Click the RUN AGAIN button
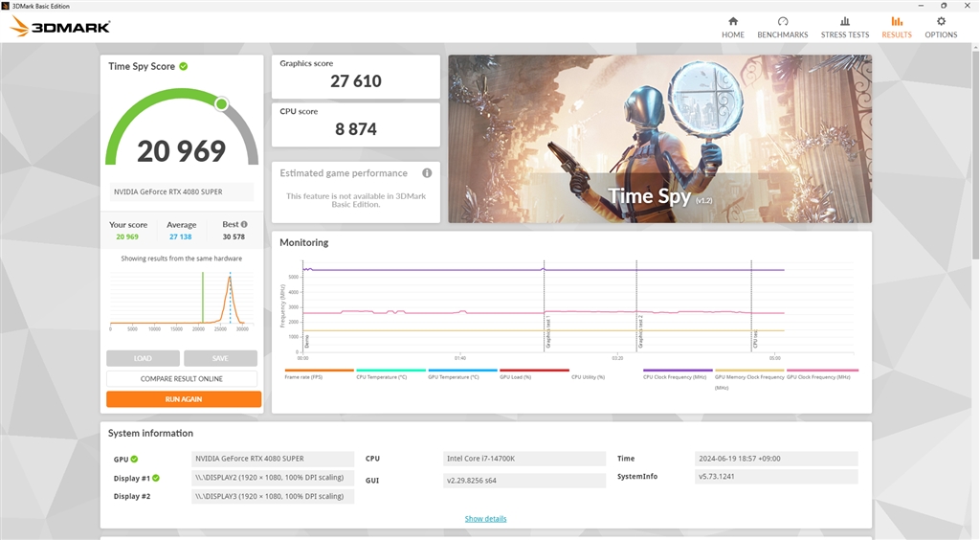Viewport: 980px width, 540px height. click(x=183, y=398)
